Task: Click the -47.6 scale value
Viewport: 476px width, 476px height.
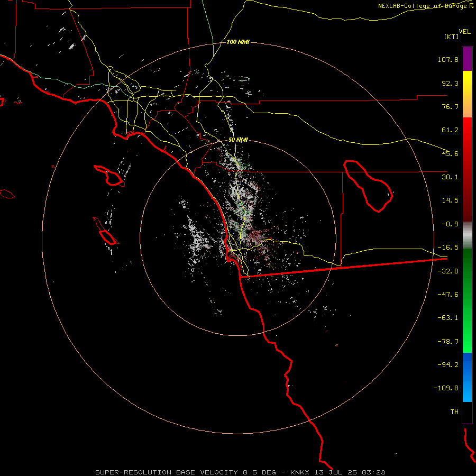Action: click(x=448, y=295)
